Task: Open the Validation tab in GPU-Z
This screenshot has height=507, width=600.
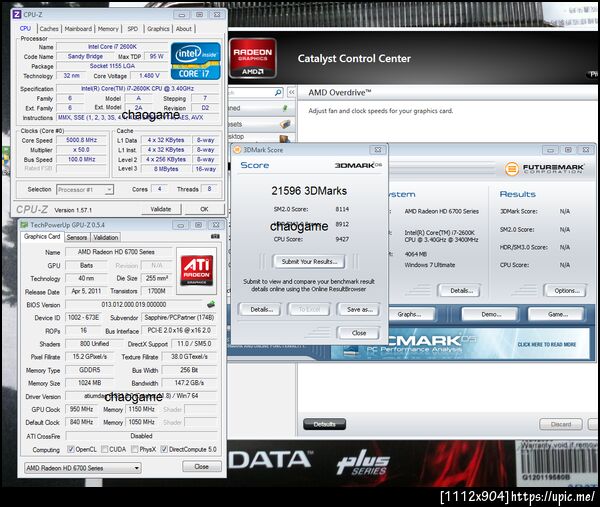Action: point(106,237)
